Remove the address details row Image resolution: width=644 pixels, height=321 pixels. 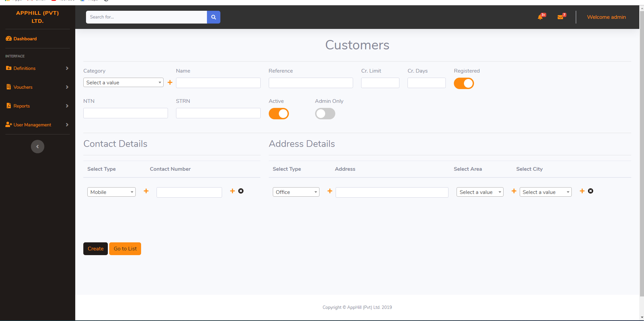pyautogui.click(x=591, y=191)
